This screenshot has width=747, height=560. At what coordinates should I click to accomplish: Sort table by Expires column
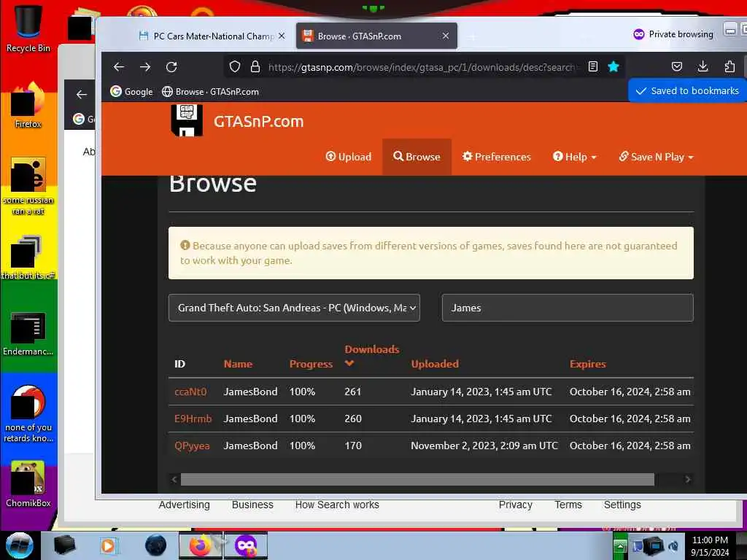(x=588, y=364)
